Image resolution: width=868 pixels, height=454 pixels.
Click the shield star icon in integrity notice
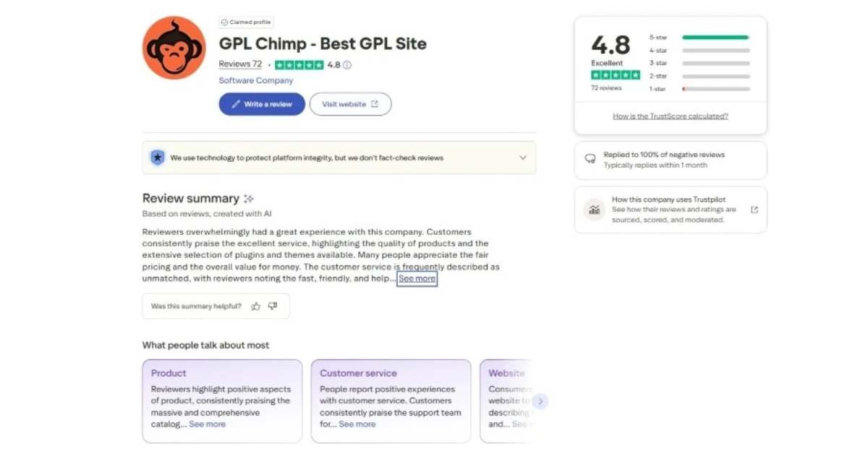[x=157, y=158]
